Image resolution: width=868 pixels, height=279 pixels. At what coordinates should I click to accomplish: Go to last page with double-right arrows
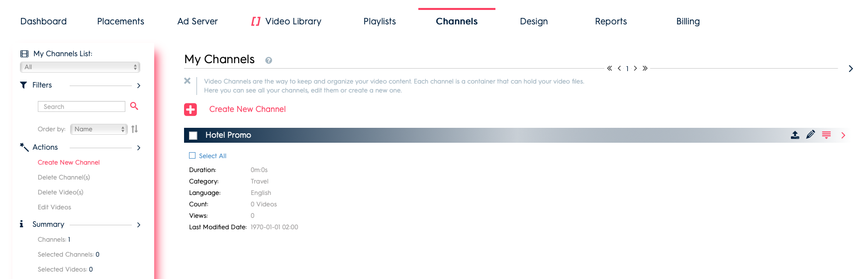tap(645, 69)
